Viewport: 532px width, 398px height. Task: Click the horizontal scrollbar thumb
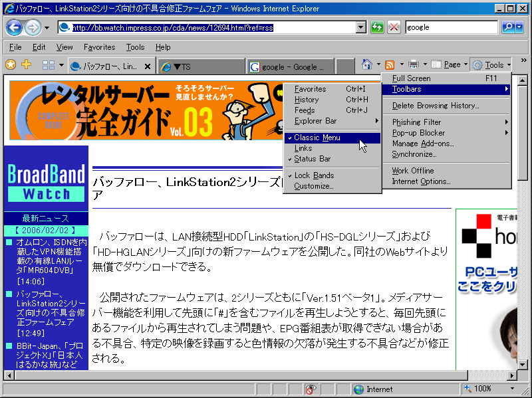click(x=241, y=375)
